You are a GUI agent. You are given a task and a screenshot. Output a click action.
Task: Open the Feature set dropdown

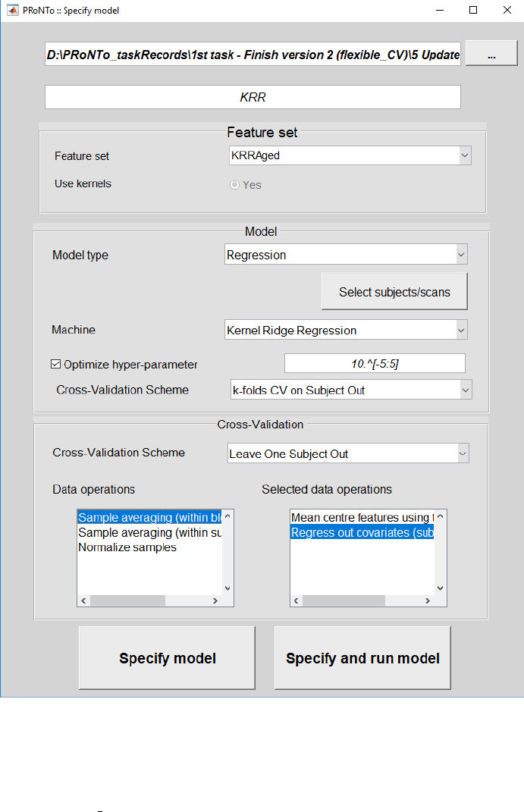coord(350,155)
